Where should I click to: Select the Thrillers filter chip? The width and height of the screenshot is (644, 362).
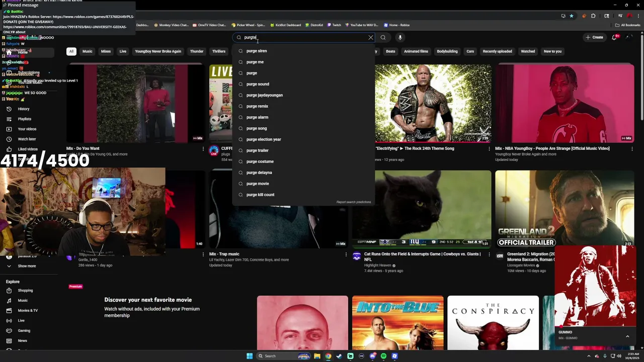(x=219, y=51)
